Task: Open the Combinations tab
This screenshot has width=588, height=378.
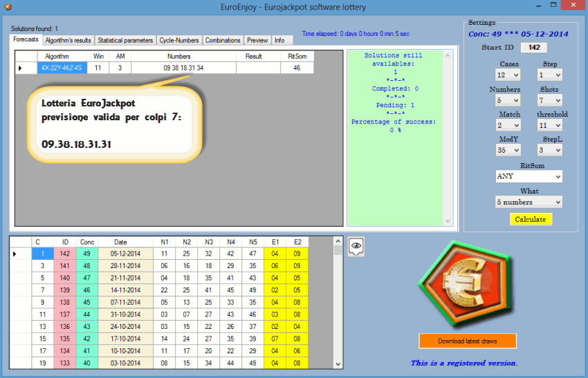Action: tap(223, 41)
